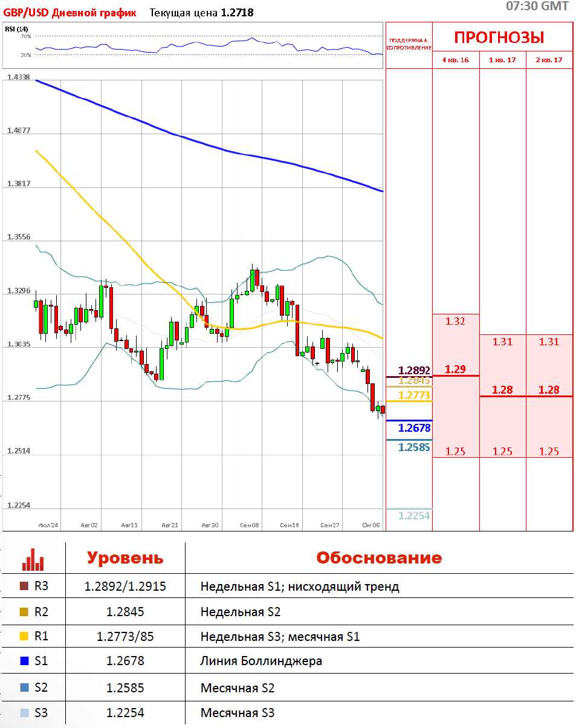Click the 1.32 forecast high value
The height and width of the screenshot is (728, 576).
(x=456, y=321)
